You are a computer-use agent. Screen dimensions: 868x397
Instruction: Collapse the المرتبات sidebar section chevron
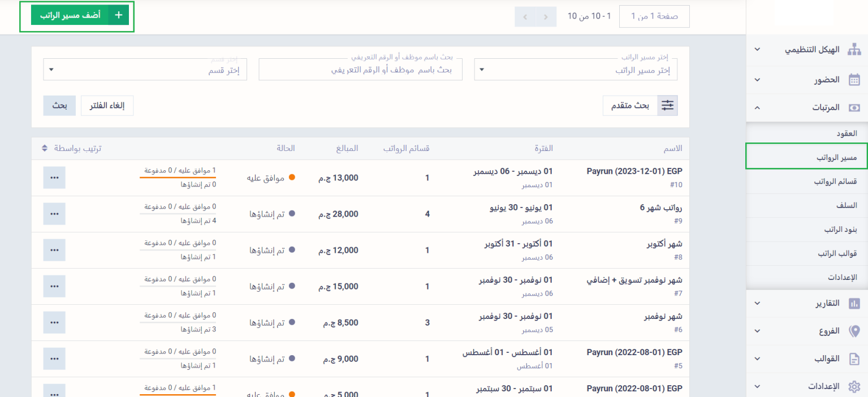758,107
